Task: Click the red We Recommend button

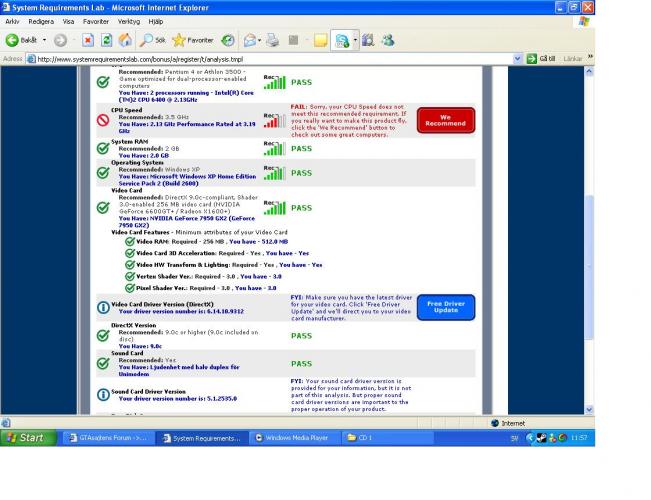Action: [445, 120]
